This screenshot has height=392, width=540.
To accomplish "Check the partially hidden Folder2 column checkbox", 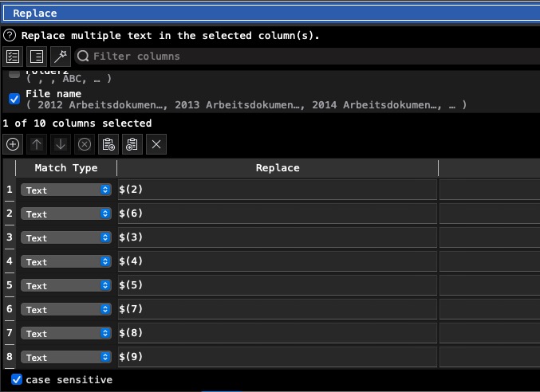I will (14, 73).
